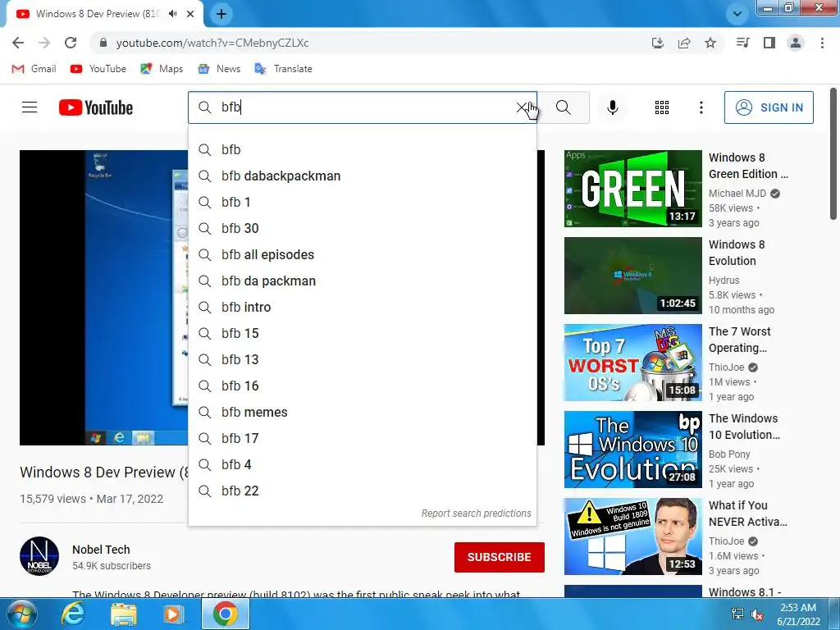Open the tab search dropdown chevron
This screenshot has width=840, height=630.
coord(737,14)
